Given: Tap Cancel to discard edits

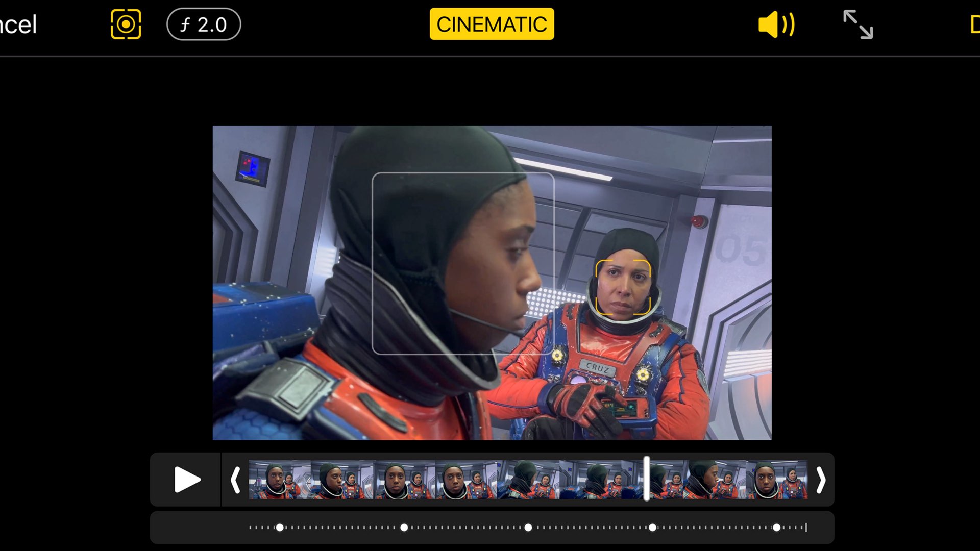Looking at the screenshot, I should click(x=19, y=22).
